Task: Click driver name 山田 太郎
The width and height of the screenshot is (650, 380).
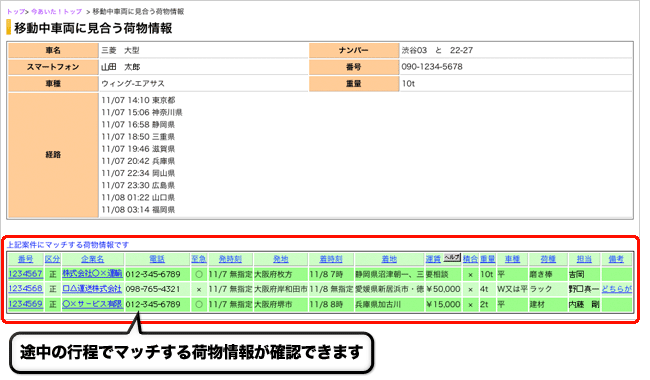Action: tap(120, 67)
